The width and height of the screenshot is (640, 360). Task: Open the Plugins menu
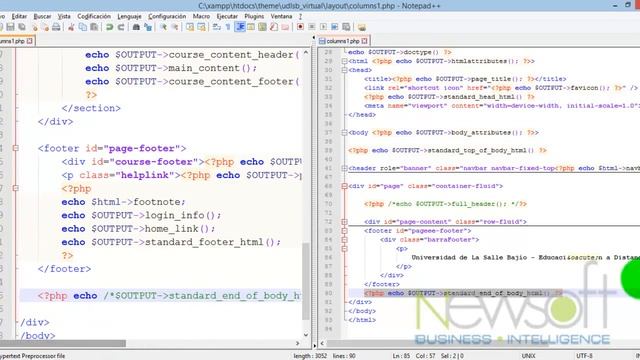[254, 16]
